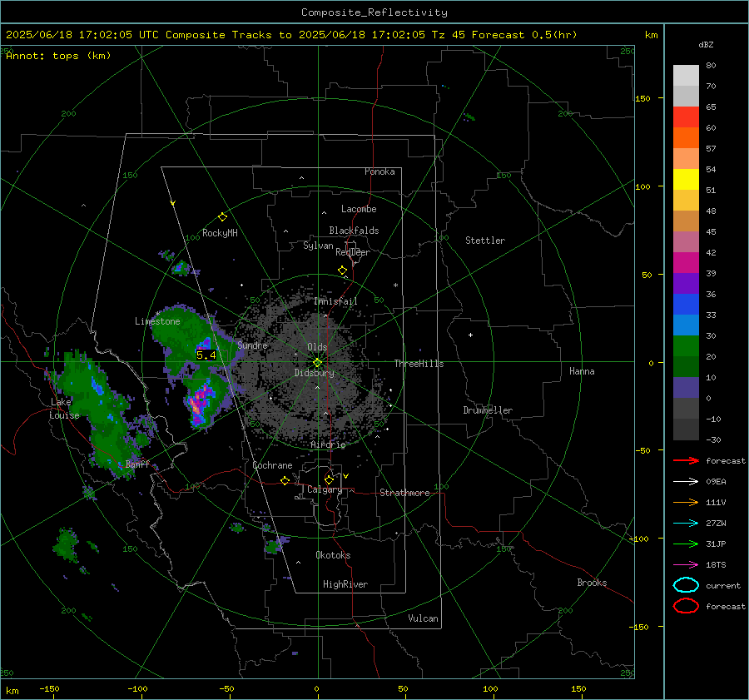Select the 5.4 km storm top label
749x700 pixels.
tap(206, 355)
